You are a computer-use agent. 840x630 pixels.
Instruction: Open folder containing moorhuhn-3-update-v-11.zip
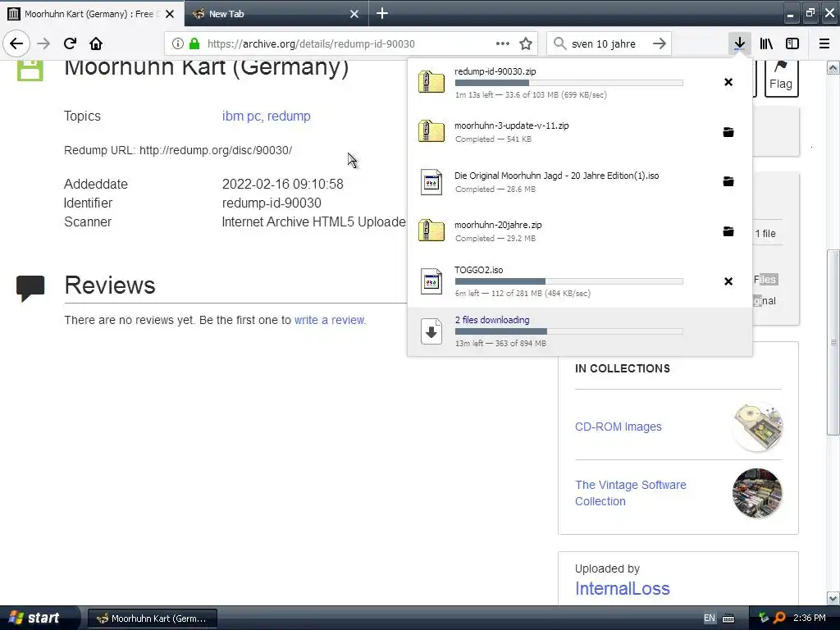728,132
